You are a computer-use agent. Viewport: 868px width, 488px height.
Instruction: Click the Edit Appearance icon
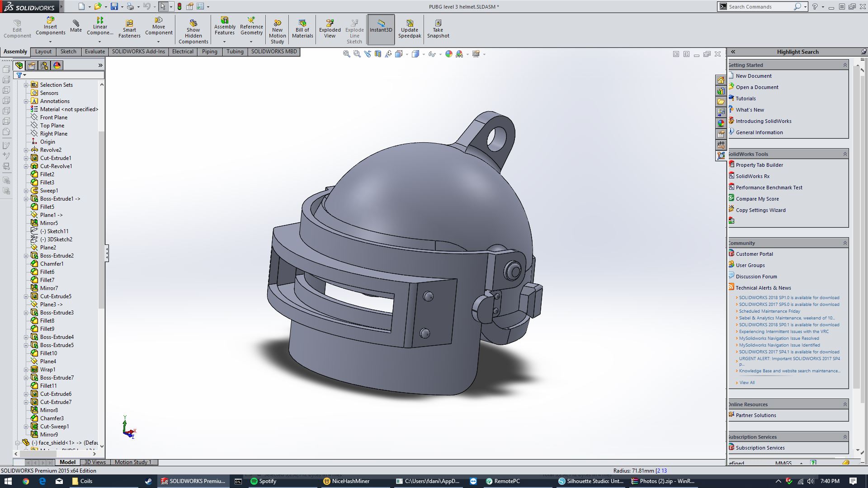tap(448, 54)
